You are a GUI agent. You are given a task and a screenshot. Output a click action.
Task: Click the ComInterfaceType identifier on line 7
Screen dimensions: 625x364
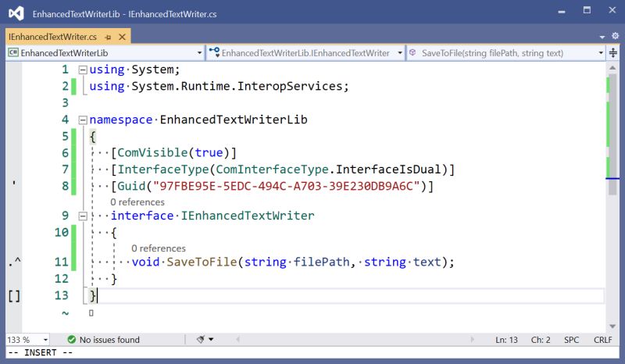point(272,170)
